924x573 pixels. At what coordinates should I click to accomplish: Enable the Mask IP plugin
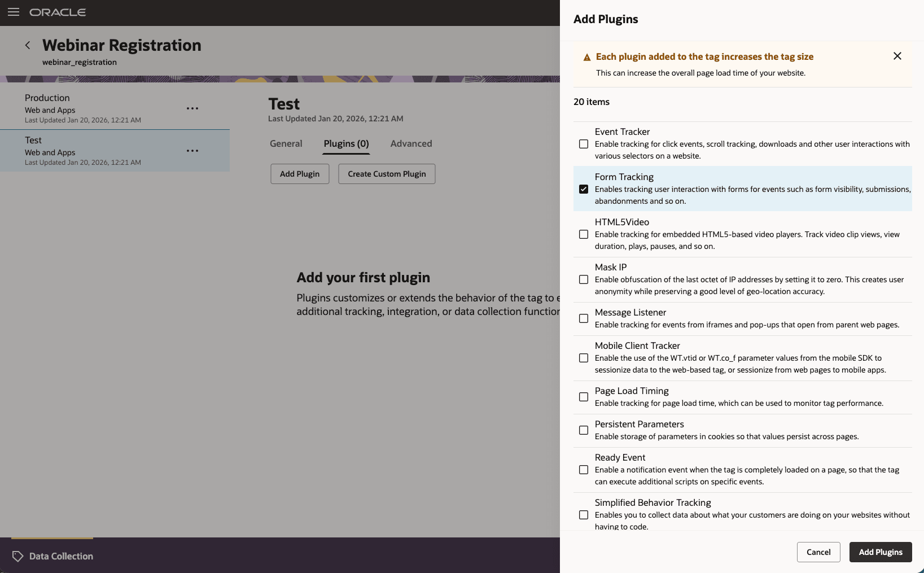tap(584, 279)
